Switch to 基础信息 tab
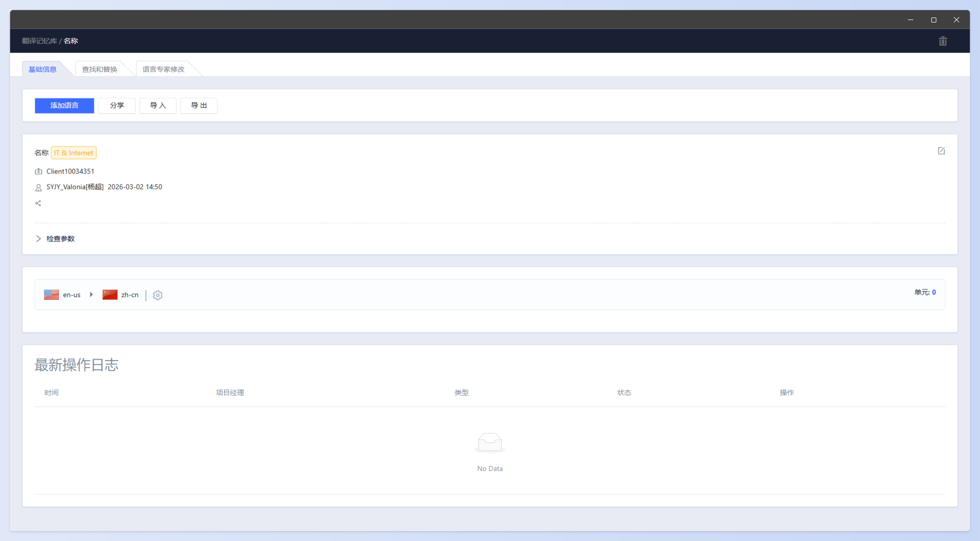 [x=42, y=69]
